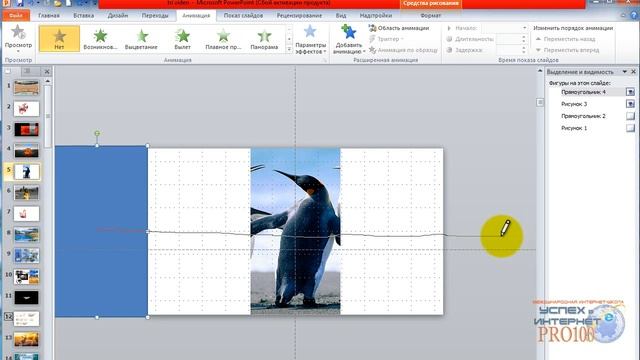The image size is (640, 360).
Task: Open Область анимации pane
Action: point(399,28)
